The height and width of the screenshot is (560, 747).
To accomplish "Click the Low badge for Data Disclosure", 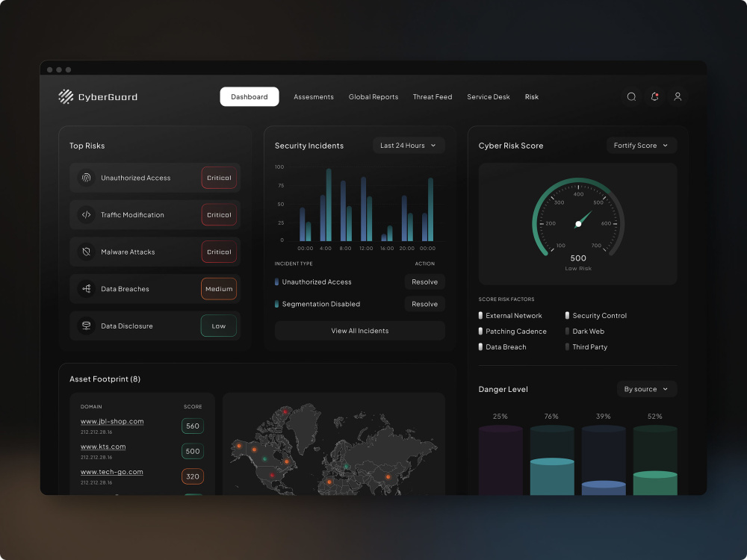I will coord(219,326).
